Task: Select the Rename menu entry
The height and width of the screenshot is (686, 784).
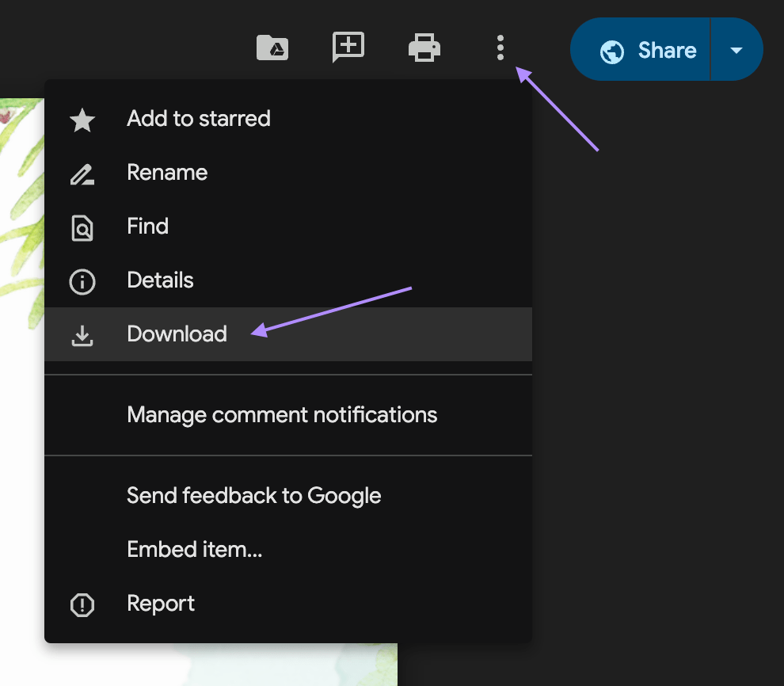Action: (x=167, y=173)
